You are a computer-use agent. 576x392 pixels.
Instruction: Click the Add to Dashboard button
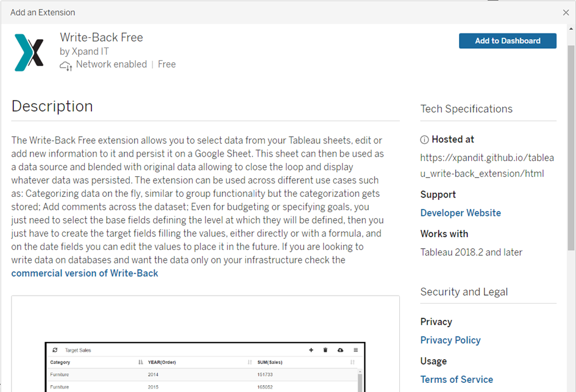coord(507,41)
